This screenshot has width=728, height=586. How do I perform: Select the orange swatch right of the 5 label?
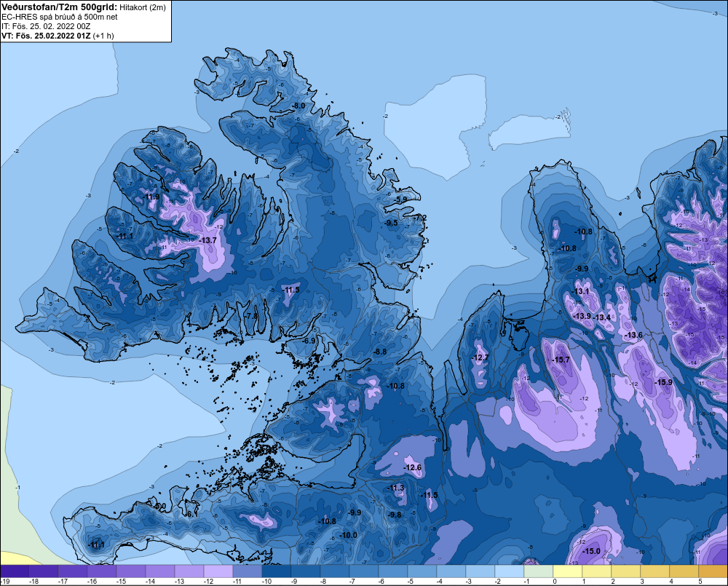coord(713,571)
